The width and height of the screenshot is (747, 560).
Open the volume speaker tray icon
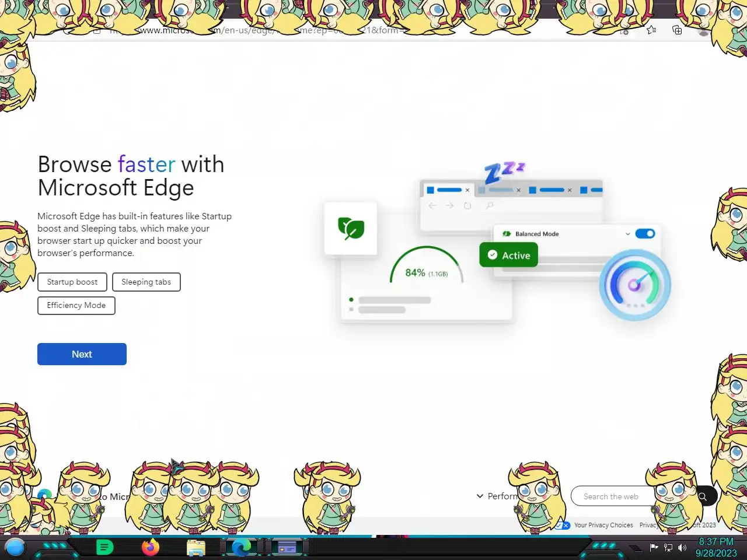click(682, 548)
